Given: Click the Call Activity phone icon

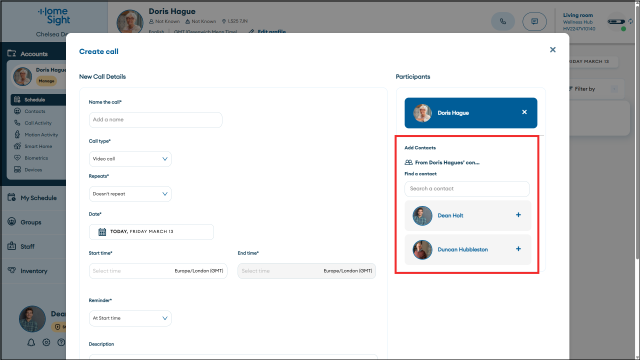Looking at the screenshot, I should [x=17, y=122].
